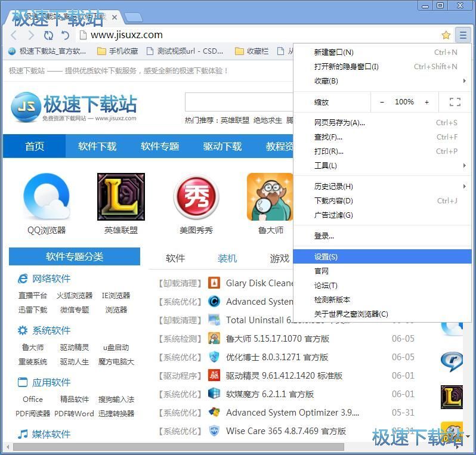Go to 软件下载 navigation tab
Viewport: 476px width, 455px height.
97,146
